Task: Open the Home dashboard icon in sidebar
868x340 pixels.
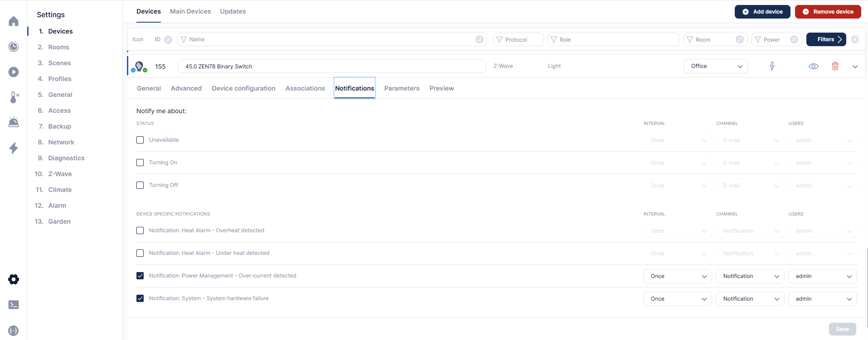Action: pyautogui.click(x=14, y=21)
